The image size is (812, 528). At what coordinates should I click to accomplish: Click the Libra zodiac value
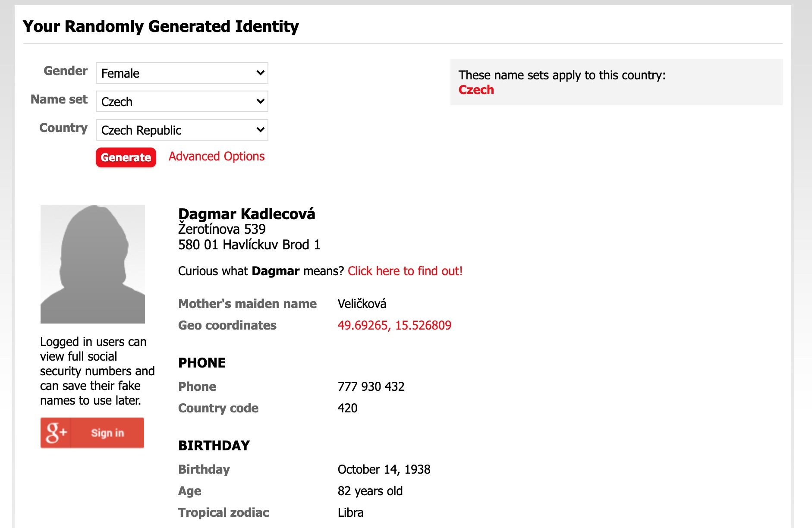click(350, 512)
